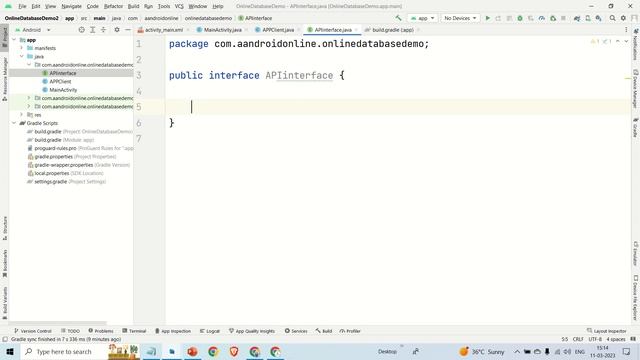Open recent files tab list menu

[x=626, y=30]
